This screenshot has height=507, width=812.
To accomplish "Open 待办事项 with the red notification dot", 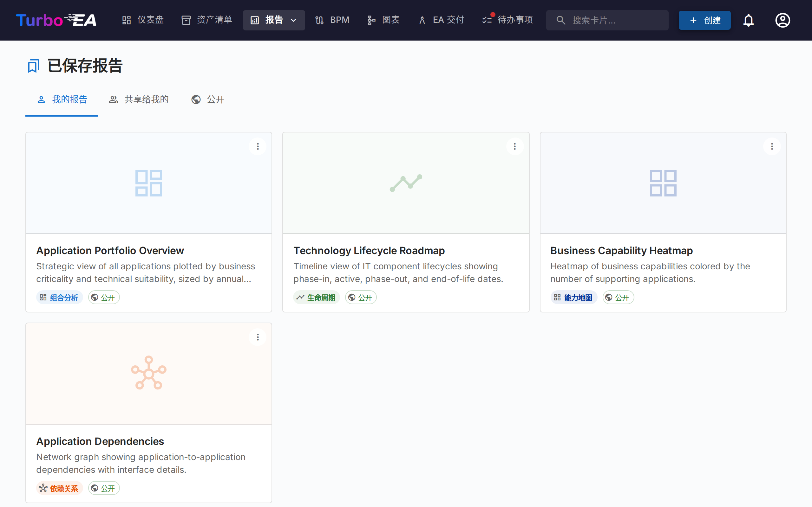I will pos(507,20).
